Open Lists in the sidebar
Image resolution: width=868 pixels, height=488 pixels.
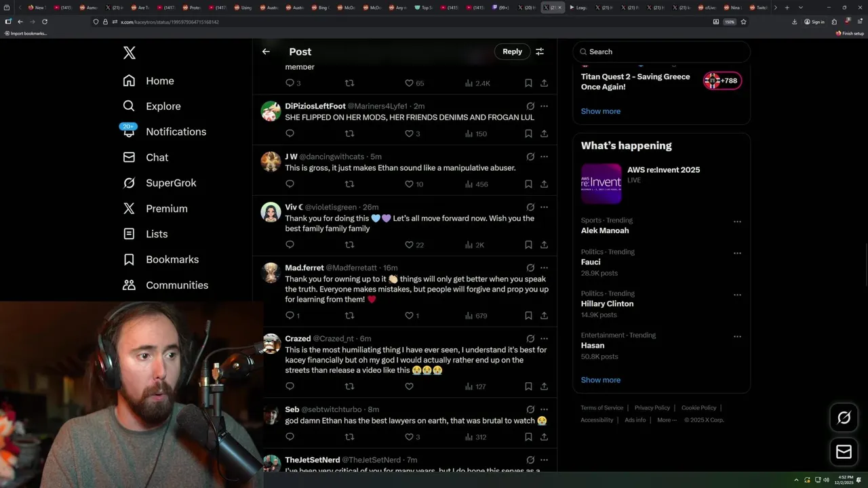coord(145,234)
